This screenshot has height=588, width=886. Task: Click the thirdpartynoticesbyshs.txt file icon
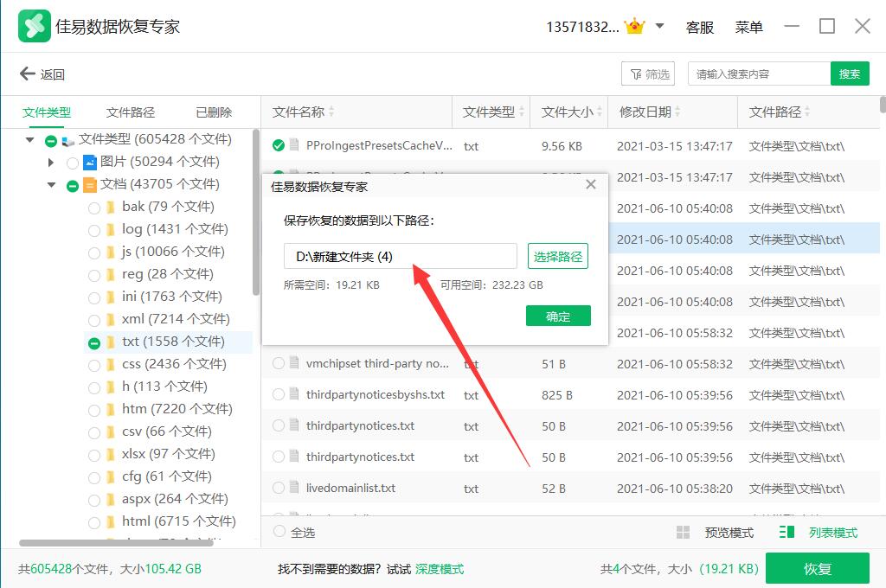coord(294,393)
